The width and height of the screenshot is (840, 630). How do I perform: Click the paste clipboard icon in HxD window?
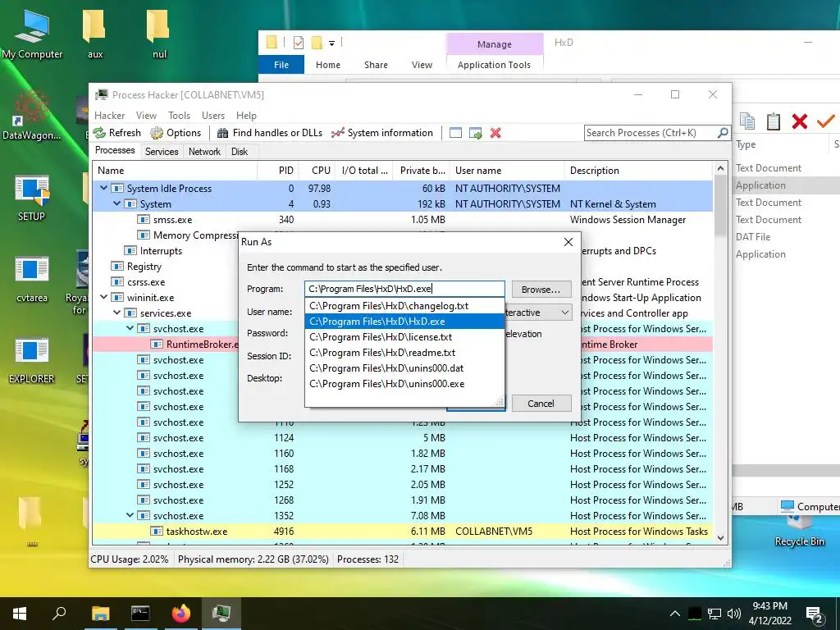(773, 121)
